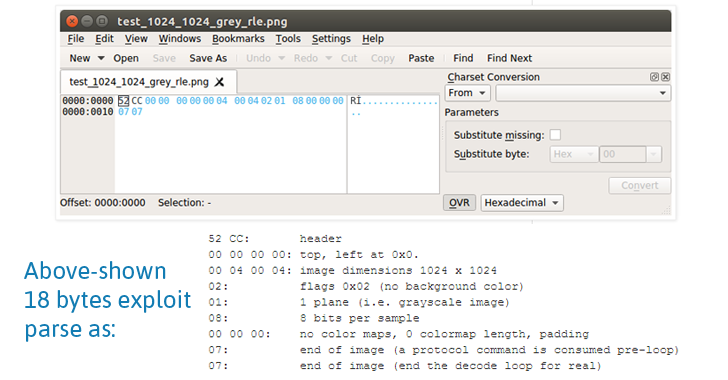Click the Paste toolbar button
Viewport: 728px width, 380px height.
coord(421,58)
